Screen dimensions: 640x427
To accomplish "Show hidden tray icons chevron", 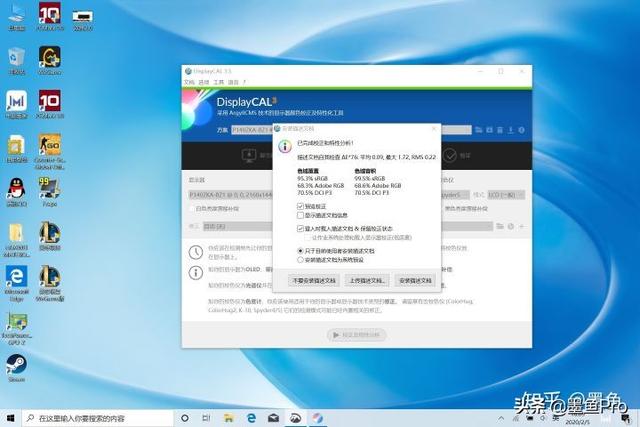I will (x=501, y=418).
